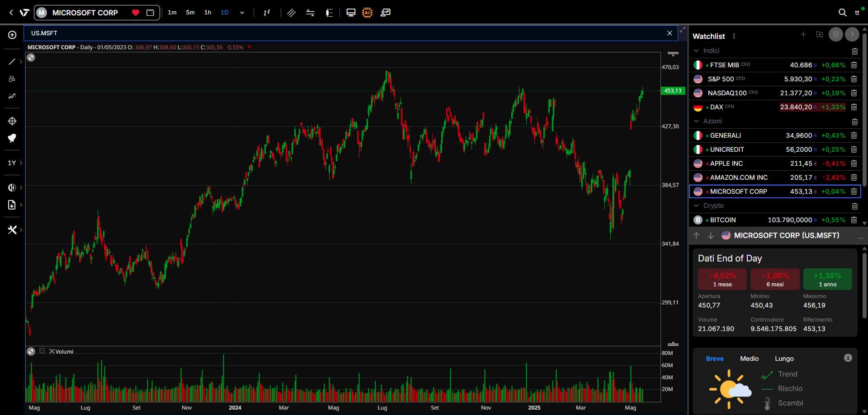The height and width of the screenshot is (415, 868).
Task: Toggle the red heart favorite for Microsoft Corp
Action: click(136, 13)
